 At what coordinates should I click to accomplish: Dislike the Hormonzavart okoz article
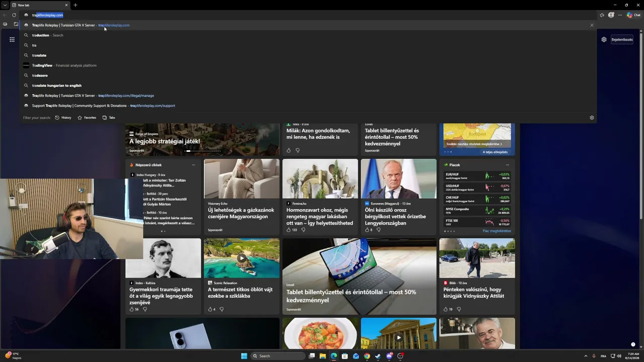click(303, 230)
